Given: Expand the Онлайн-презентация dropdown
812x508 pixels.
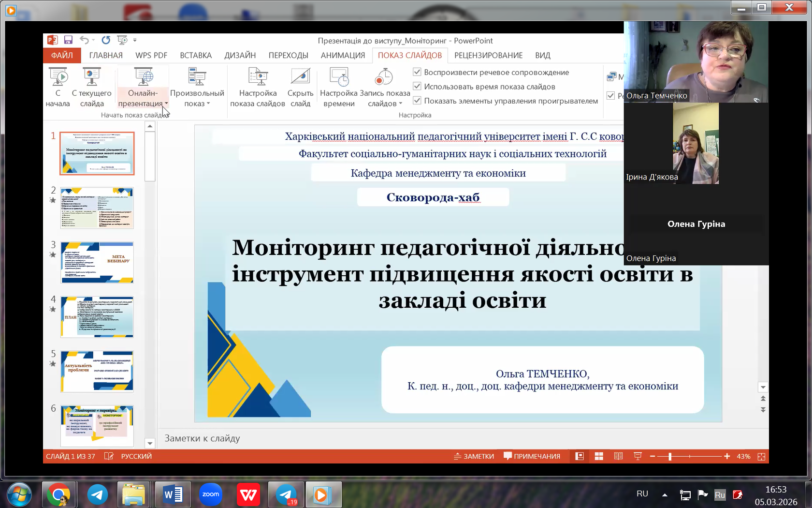Looking at the screenshot, I should pos(166,104).
